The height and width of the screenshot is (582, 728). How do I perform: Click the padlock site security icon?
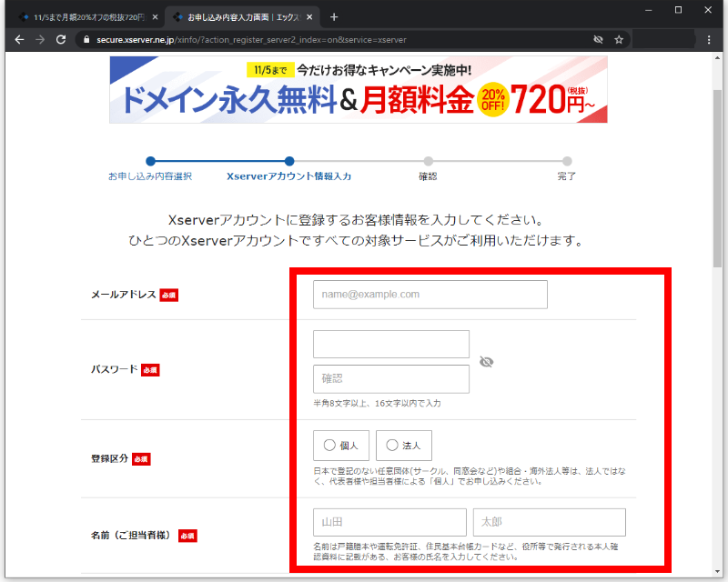point(86,40)
